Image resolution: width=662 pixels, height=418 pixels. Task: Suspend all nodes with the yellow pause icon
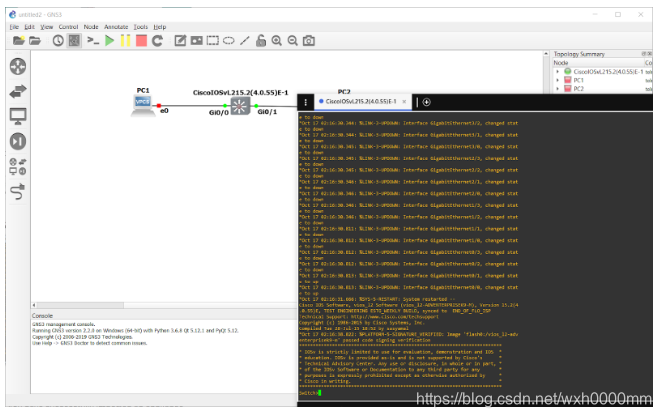point(125,41)
